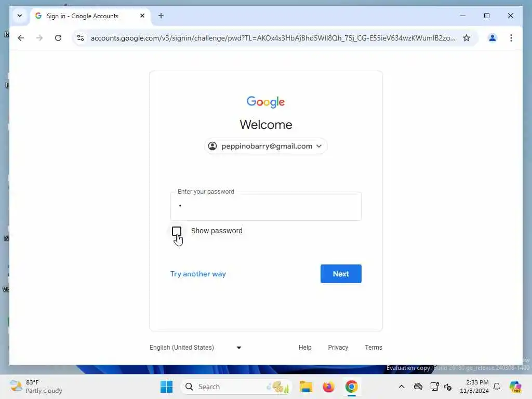The height and width of the screenshot is (399, 532).
Task: Click the Next button
Action: coord(341,274)
